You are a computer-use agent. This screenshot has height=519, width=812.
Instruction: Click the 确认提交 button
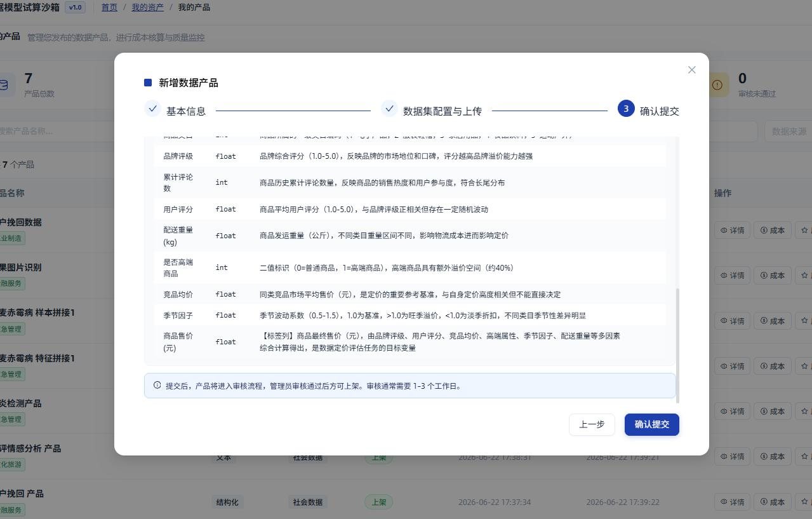[x=652, y=424]
